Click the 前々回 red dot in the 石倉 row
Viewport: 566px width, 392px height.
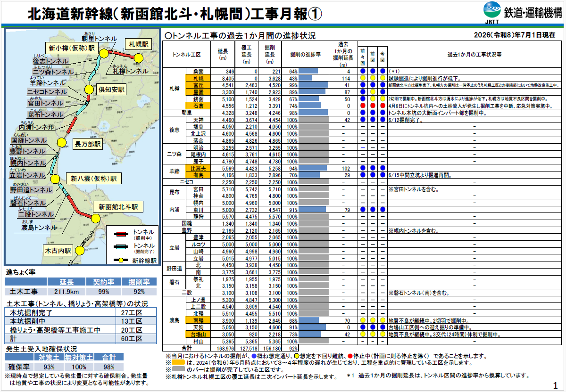click(x=363, y=106)
